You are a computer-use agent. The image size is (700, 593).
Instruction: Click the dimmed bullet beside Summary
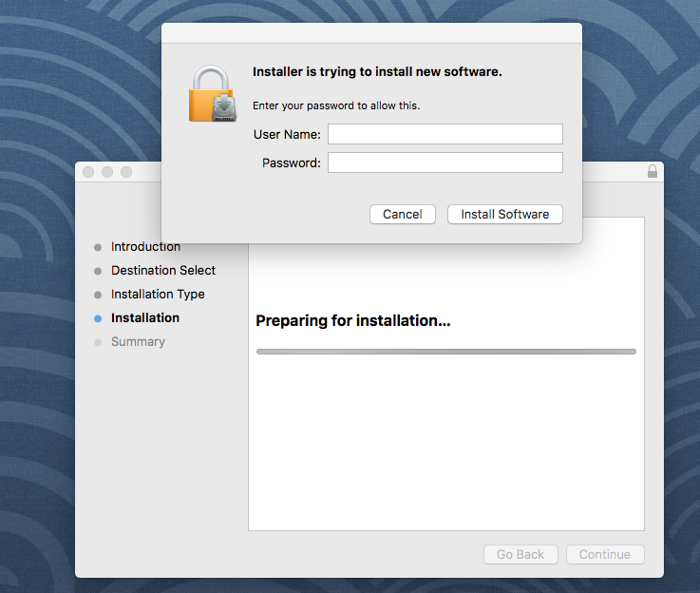coord(98,342)
